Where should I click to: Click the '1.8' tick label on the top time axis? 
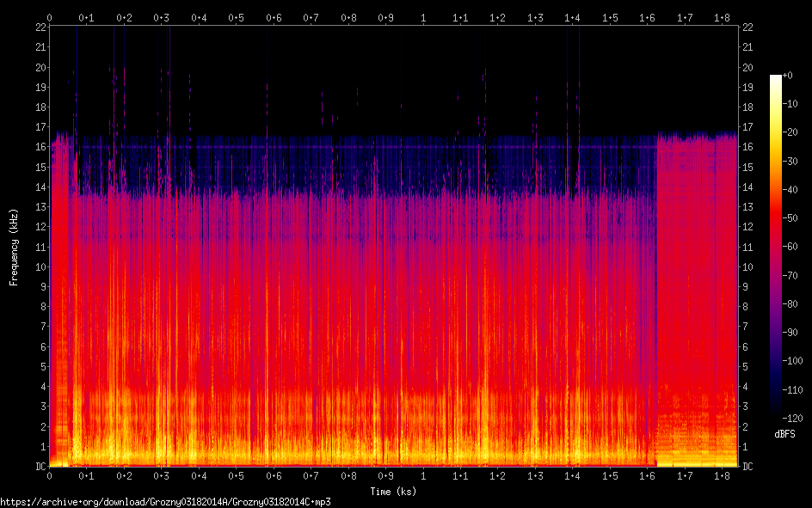pos(722,18)
